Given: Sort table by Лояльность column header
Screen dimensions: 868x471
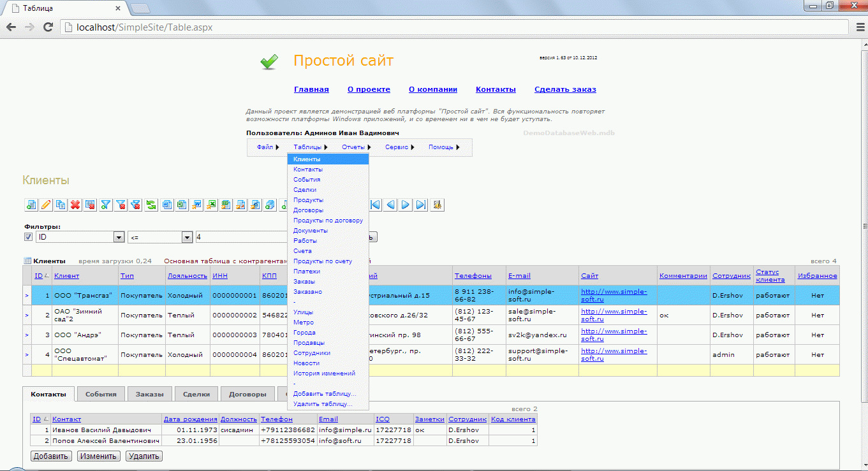Looking at the screenshot, I should (188, 276).
